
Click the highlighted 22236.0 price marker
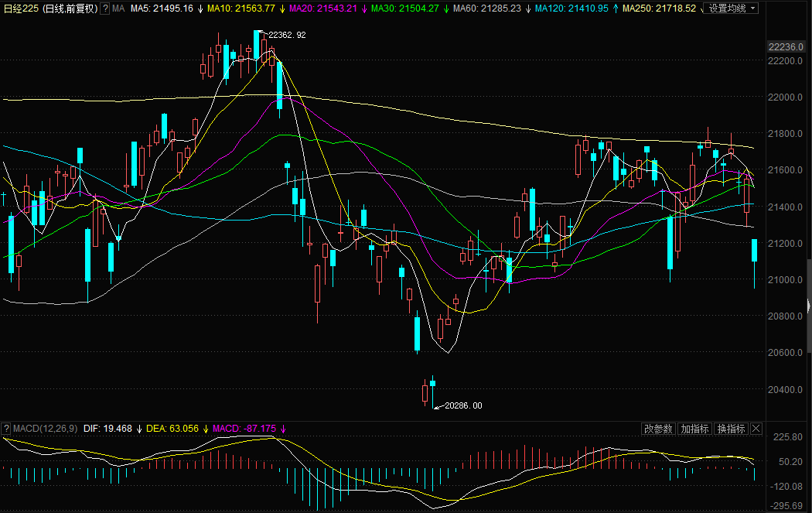coord(786,46)
